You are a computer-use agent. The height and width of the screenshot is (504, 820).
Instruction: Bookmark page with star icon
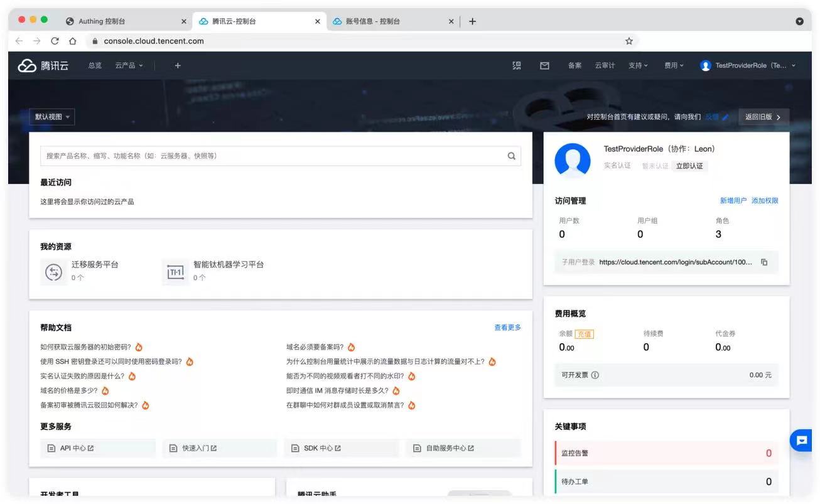[628, 41]
